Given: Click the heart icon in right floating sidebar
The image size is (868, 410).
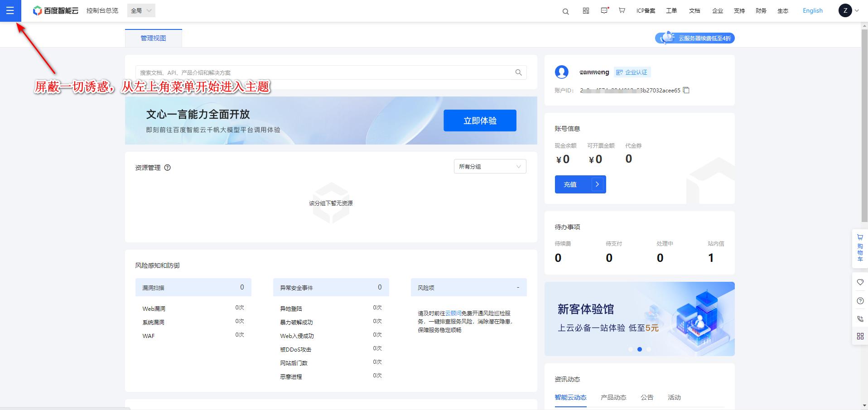Looking at the screenshot, I should pos(860,282).
